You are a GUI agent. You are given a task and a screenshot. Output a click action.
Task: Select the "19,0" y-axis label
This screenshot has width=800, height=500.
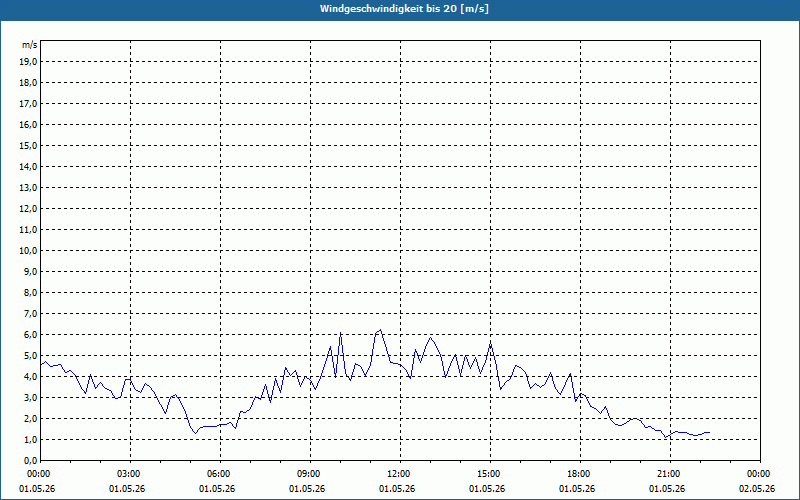[28, 62]
